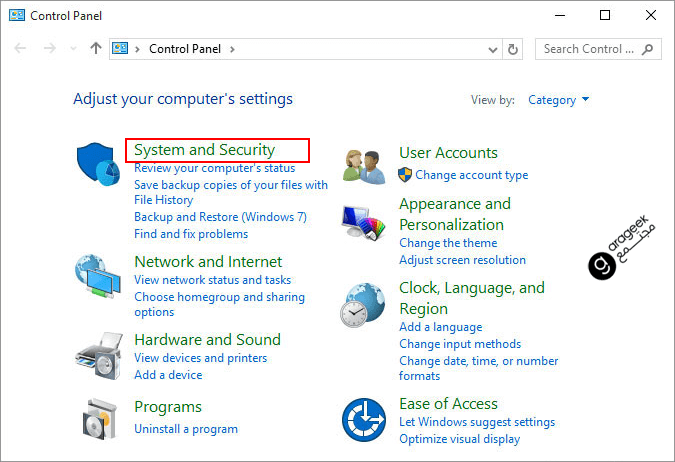Expand the View by Category dropdown
Image resolution: width=675 pixels, height=462 pixels.
pos(558,100)
